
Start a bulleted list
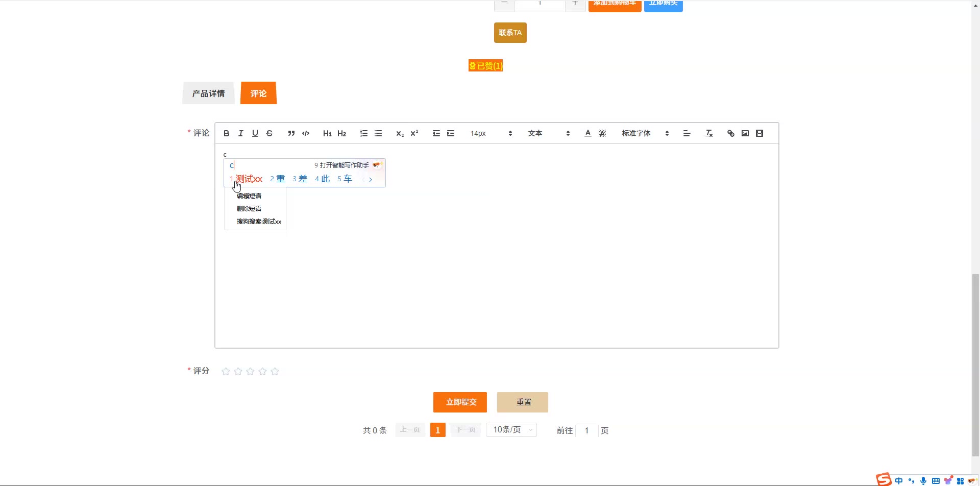pyautogui.click(x=378, y=133)
